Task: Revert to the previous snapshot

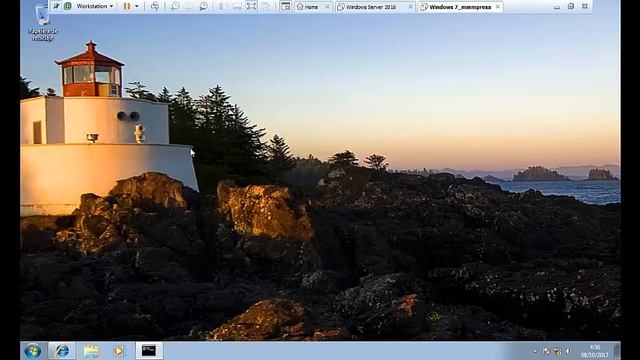Action: pyautogui.click(x=189, y=6)
